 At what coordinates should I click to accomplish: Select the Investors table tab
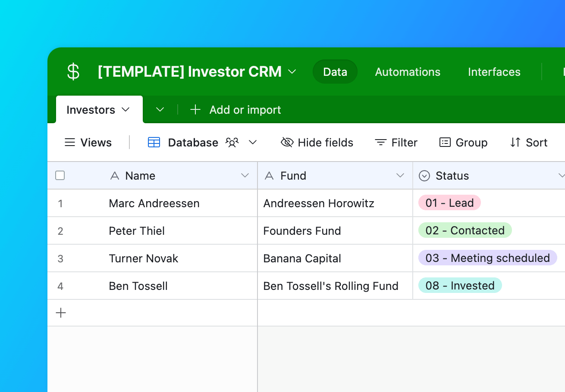click(99, 110)
